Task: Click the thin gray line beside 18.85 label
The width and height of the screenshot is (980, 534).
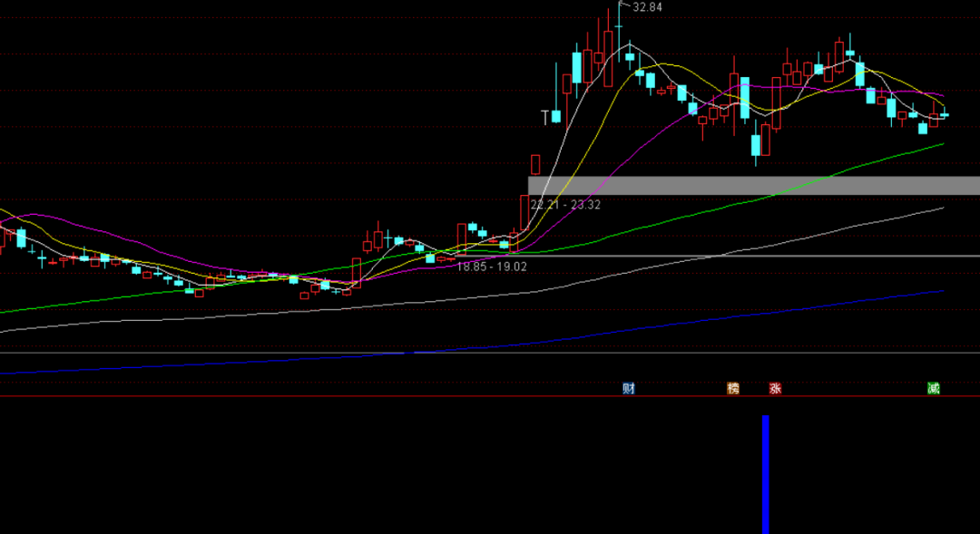Action: [x=726, y=257]
